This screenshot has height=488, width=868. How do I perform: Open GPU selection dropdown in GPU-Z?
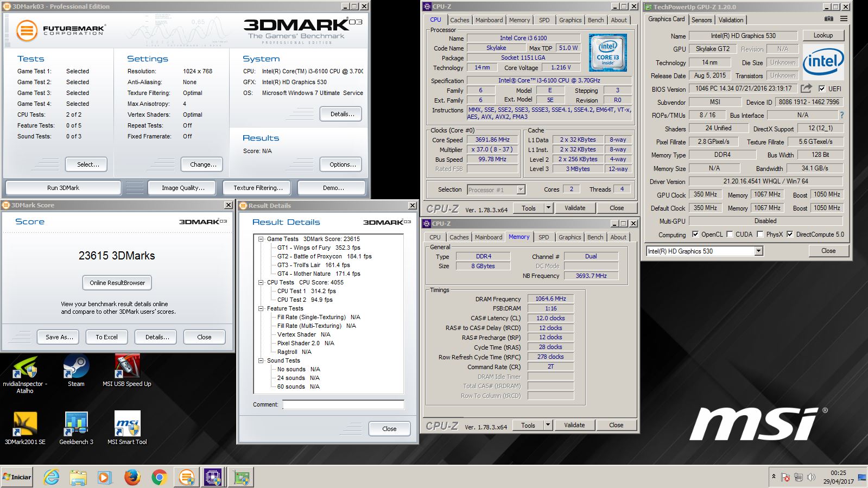click(x=758, y=251)
